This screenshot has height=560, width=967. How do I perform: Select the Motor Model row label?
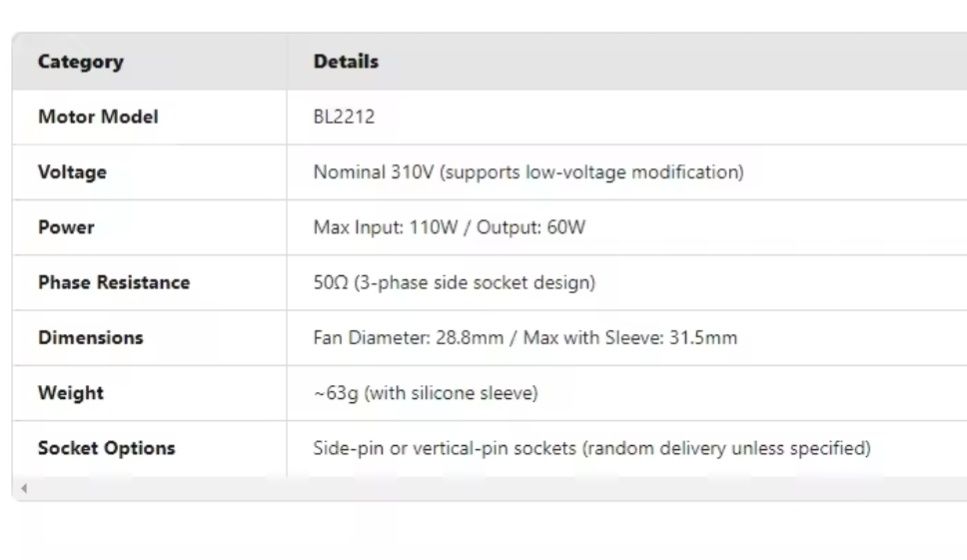click(98, 117)
